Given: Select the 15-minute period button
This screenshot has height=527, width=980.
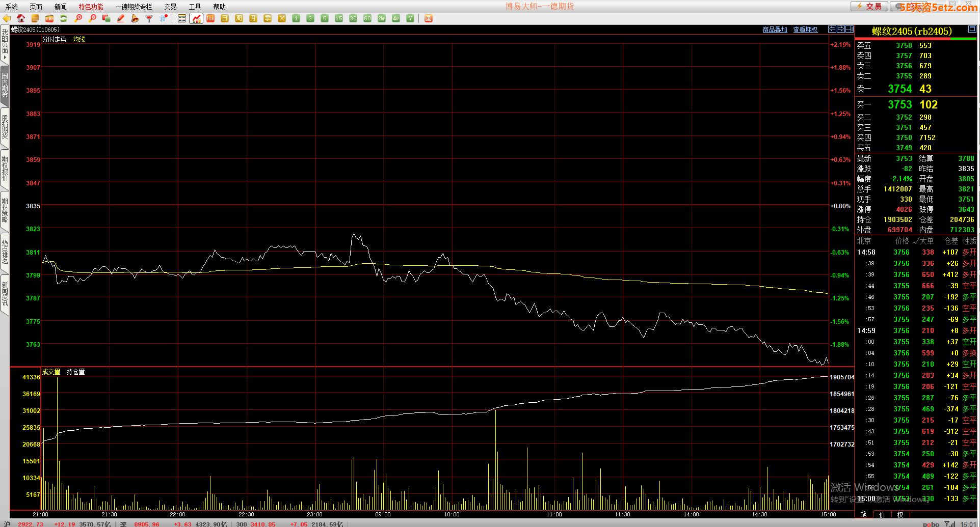Looking at the screenshot, I should pyautogui.click(x=339, y=18).
